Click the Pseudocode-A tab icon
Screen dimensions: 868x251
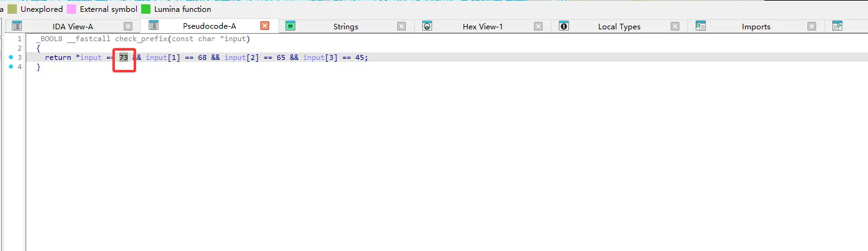(154, 26)
